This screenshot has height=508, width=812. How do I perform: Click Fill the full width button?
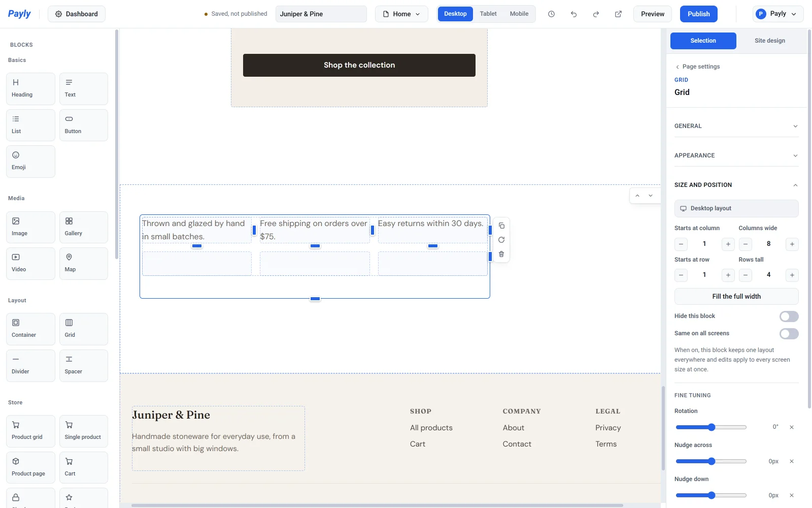[736, 297]
